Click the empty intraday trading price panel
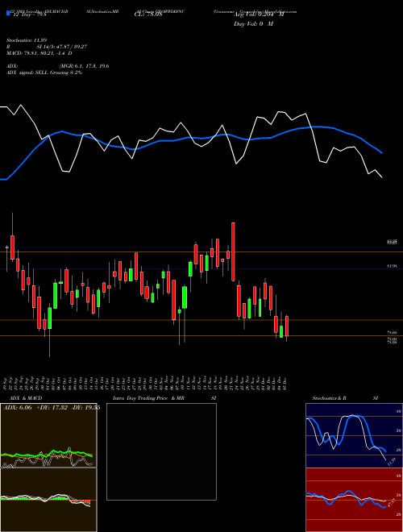Viewport: 403px width, 532px height. click(x=161, y=451)
